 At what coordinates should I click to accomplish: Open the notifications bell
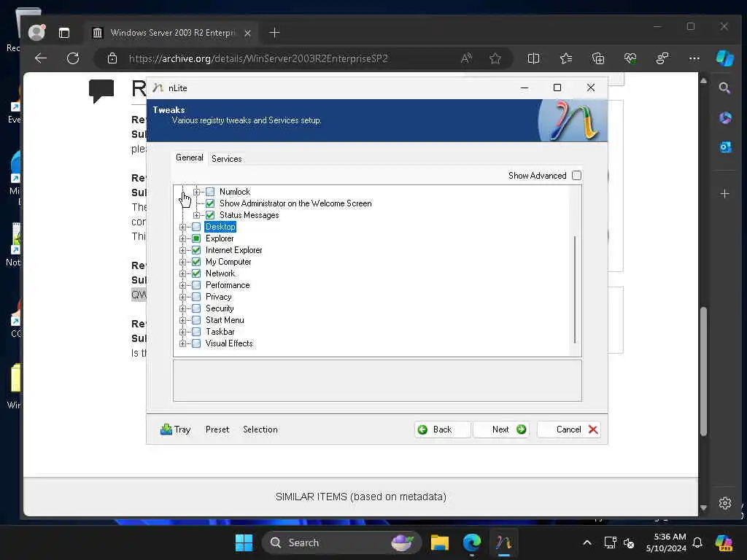(x=697, y=542)
